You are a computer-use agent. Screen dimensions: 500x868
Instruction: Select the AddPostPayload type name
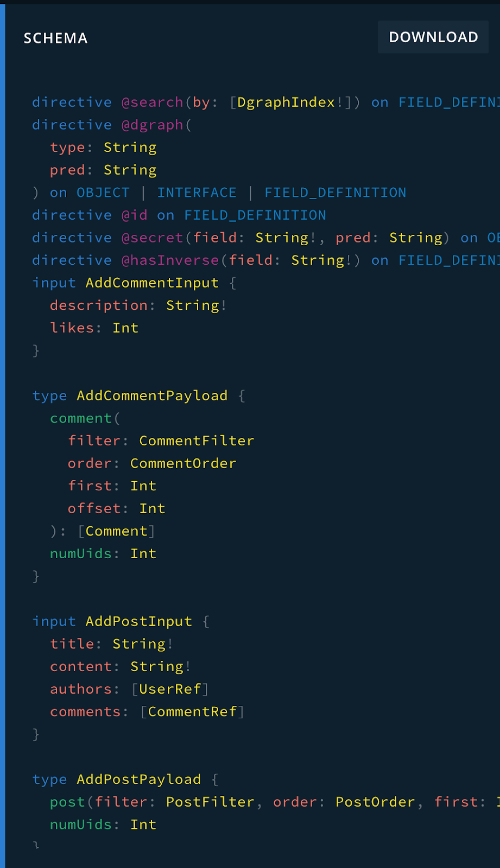[x=138, y=779]
